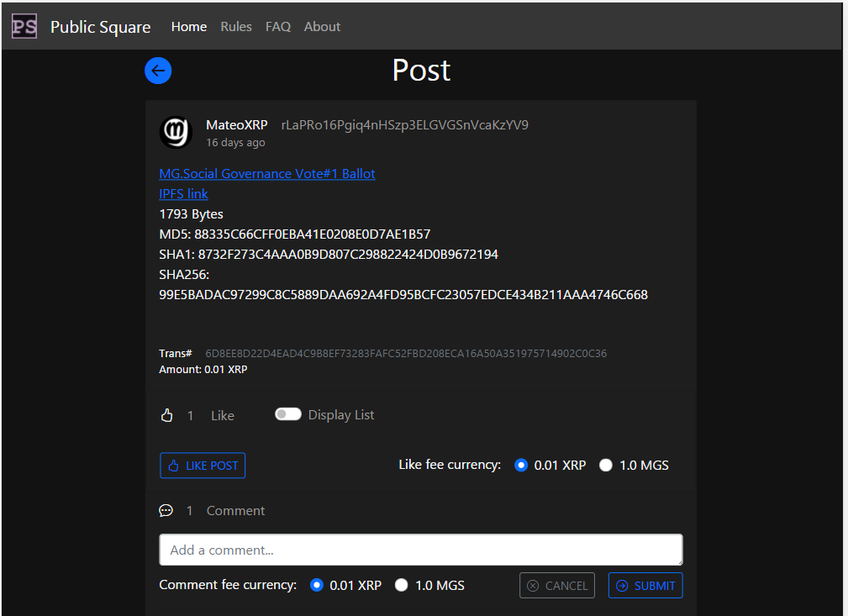Viewport: 848px width, 616px height.
Task: Click the SHA256 hash value
Action: pyautogui.click(x=403, y=295)
